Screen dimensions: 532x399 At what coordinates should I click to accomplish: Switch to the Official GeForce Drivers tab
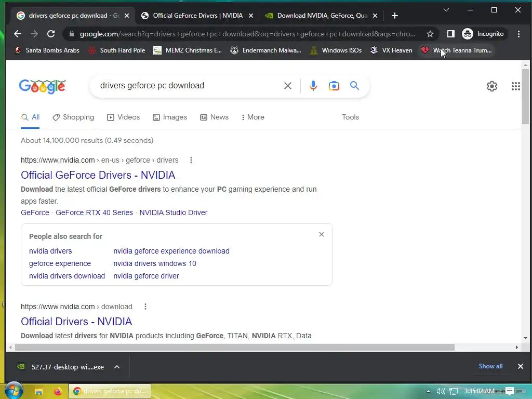coord(197,16)
